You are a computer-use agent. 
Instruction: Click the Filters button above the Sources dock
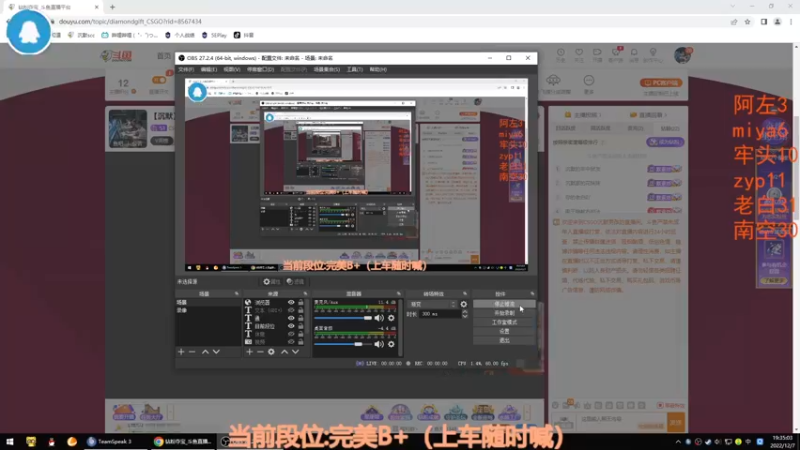295,282
